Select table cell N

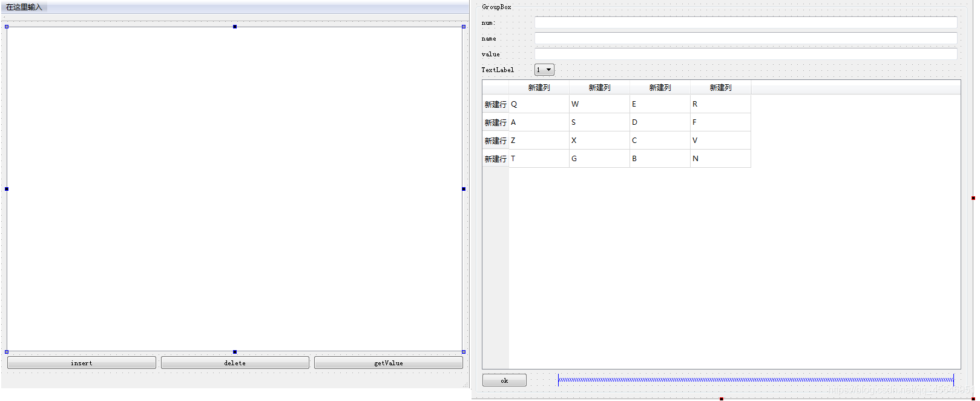(720, 159)
